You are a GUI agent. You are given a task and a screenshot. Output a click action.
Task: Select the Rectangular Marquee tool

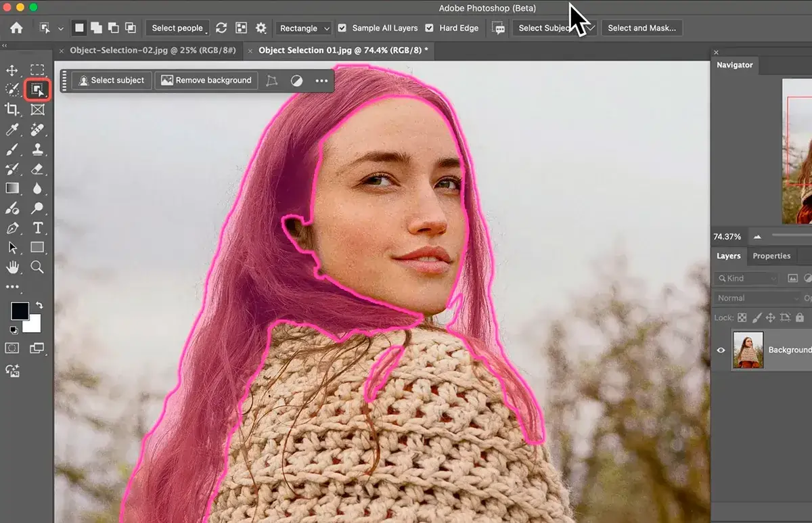point(37,70)
